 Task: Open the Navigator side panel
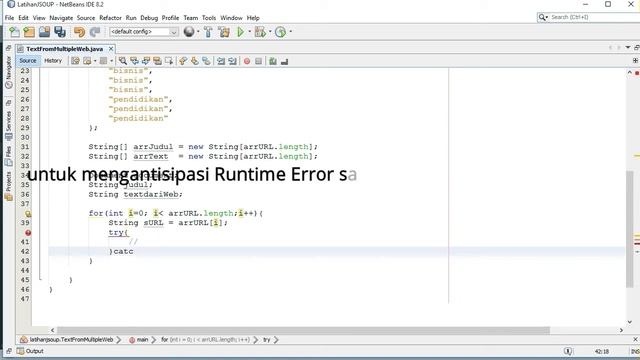9,73
